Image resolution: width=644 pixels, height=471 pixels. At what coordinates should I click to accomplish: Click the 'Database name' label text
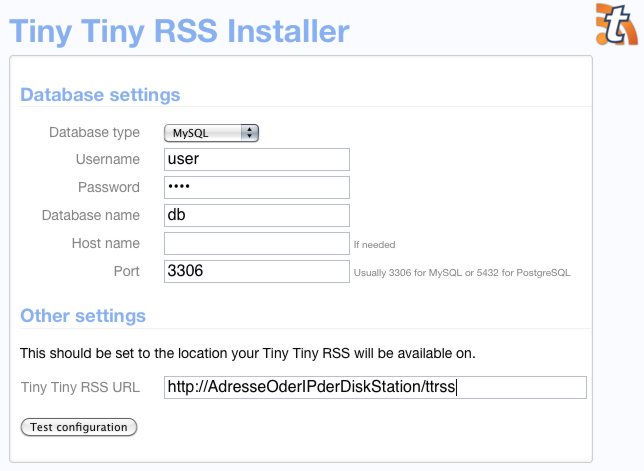coord(90,215)
